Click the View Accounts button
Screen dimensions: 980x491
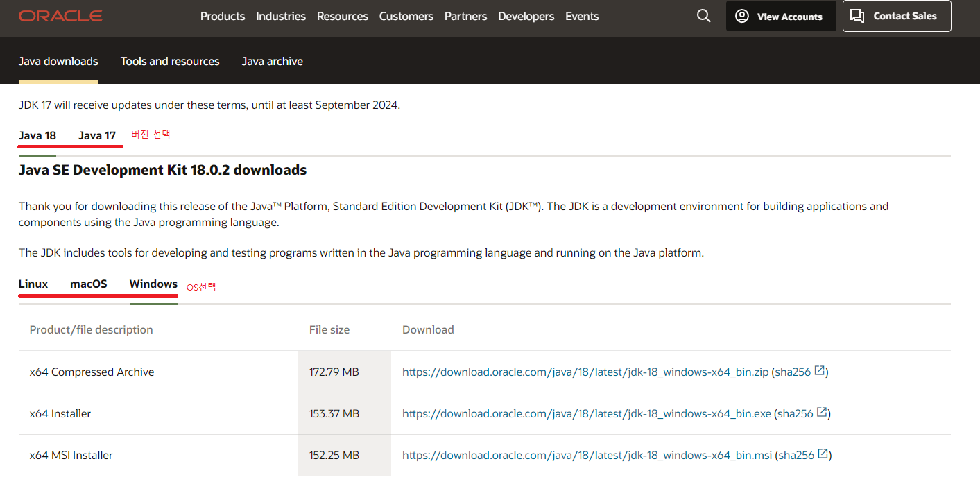781,16
